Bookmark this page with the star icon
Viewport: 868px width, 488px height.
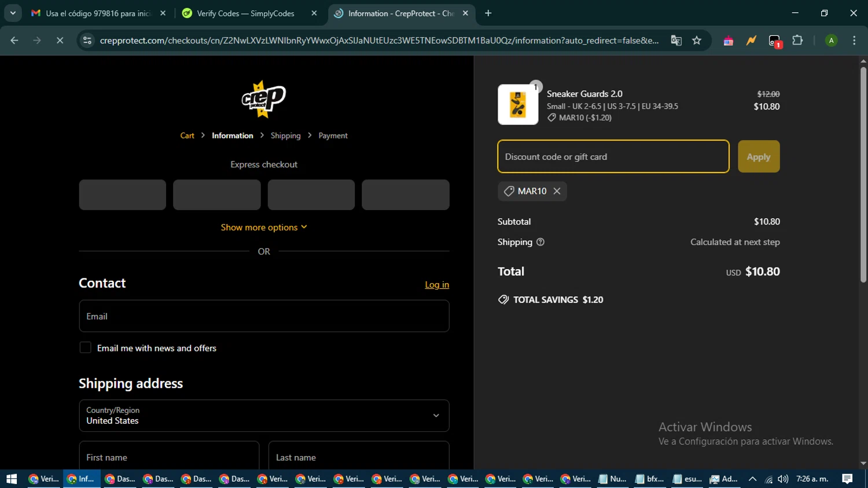[x=697, y=41]
